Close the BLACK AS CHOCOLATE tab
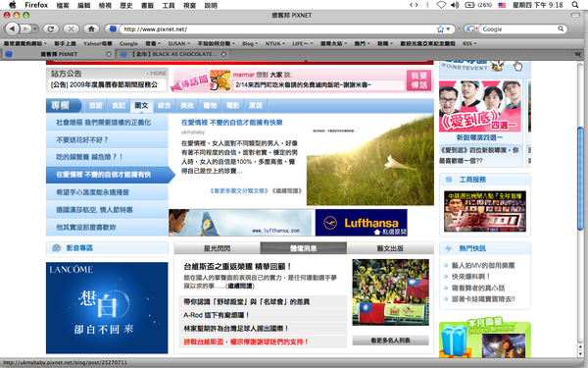The image size is (588, 368). [223, 54]
